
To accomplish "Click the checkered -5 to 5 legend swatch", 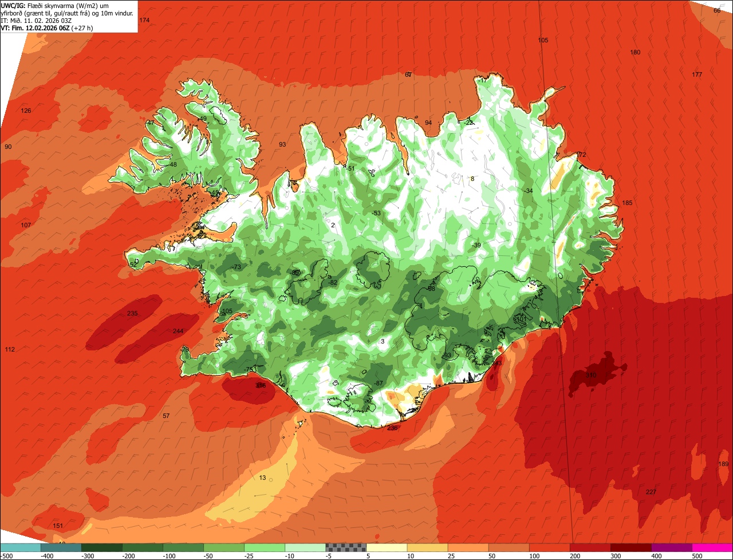I will point(346,547).
